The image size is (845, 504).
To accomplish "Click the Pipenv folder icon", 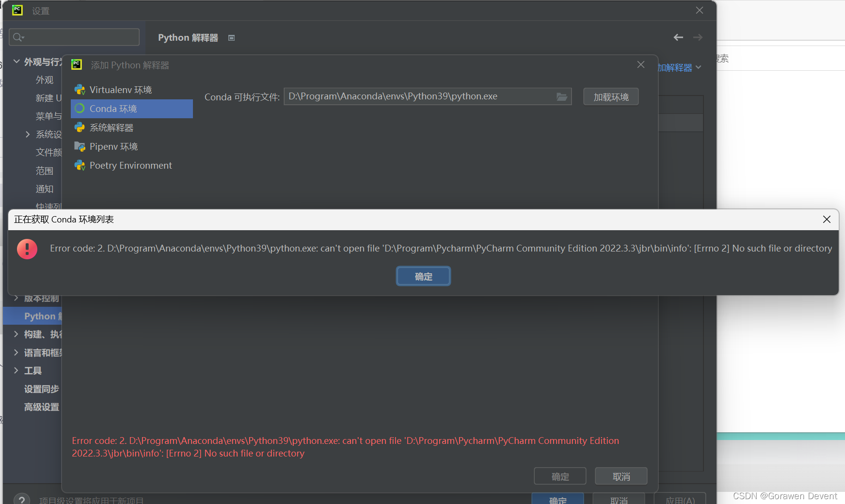I will (80, 146).
